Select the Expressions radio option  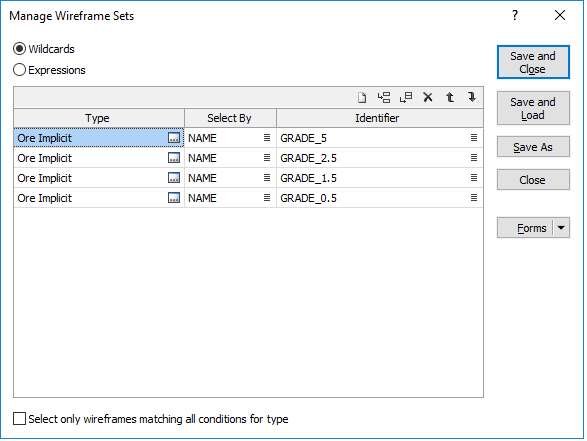point(19,70)
